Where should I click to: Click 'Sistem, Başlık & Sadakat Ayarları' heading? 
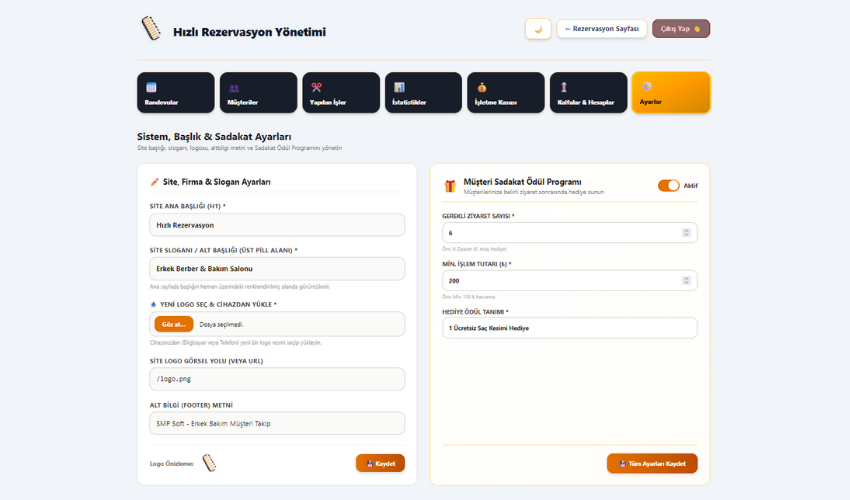(x=214, y=137)
